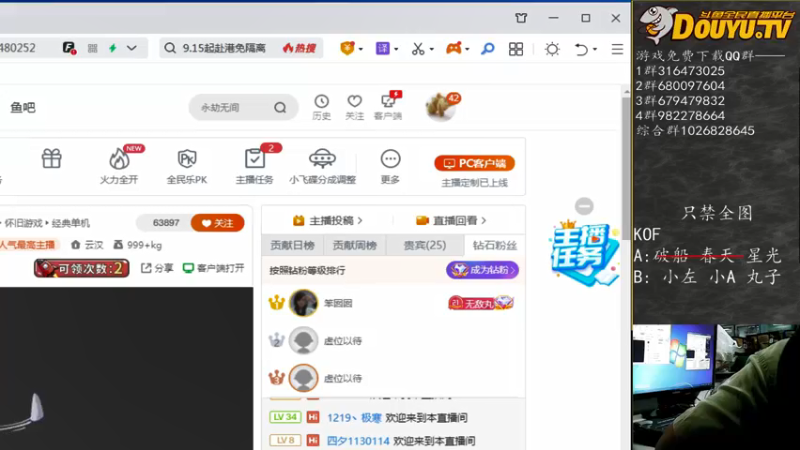Open 火力全开 flame icon
The height and width of the screenshot is (450, 800).
point(119,165)
